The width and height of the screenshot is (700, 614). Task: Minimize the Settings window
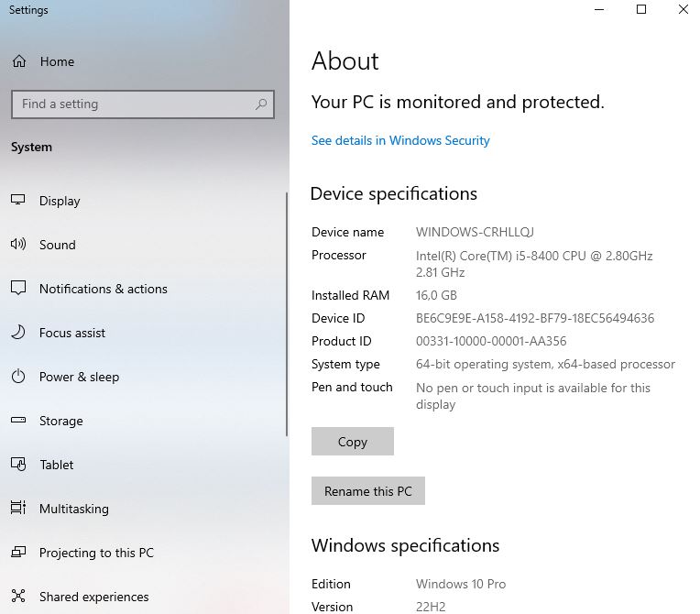tap(599, 9)
